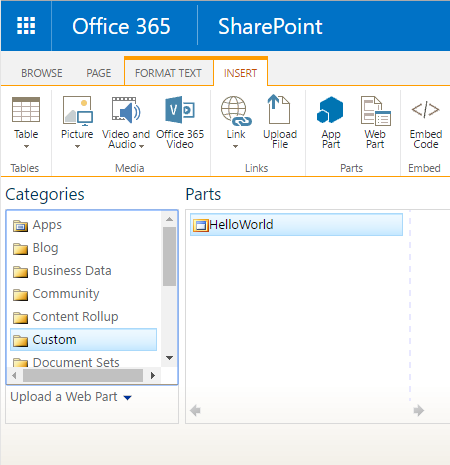Open the Video and Audio dropdown arrow
The image size is (450, 465).
[x=142, y=146]
